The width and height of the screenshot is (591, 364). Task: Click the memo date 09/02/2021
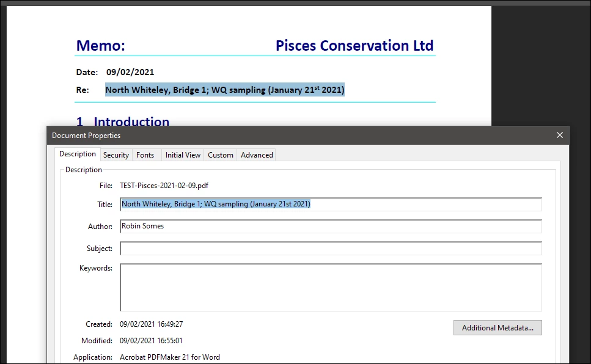130,72
